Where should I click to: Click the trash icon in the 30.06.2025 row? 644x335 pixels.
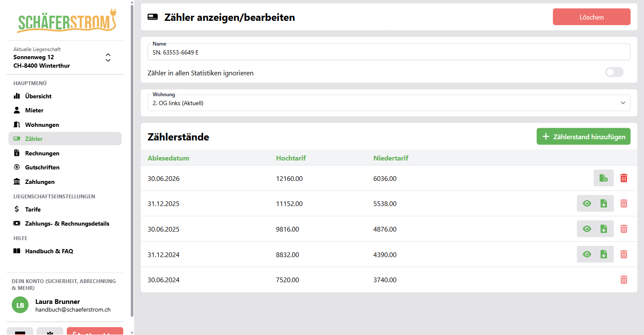click(624, 229)
